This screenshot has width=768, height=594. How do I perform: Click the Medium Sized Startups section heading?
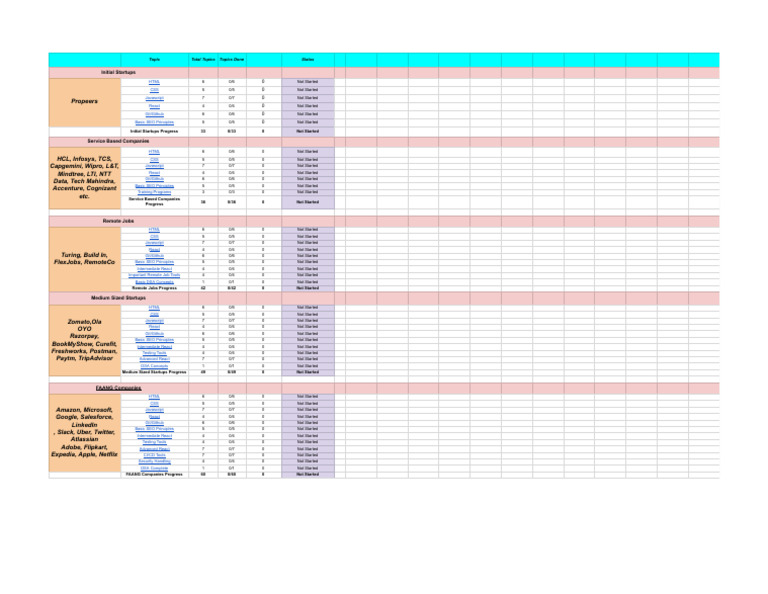(x=119, y=298)
